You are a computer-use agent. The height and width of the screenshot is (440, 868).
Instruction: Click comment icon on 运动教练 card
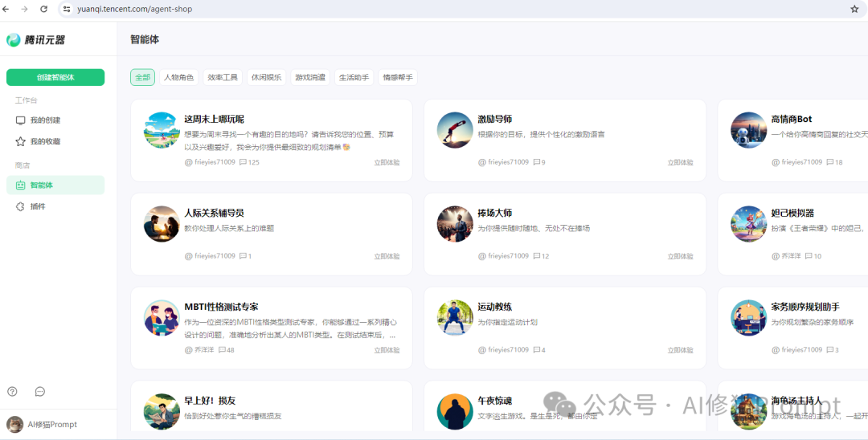pyautogui.click(x=536, y=350)
